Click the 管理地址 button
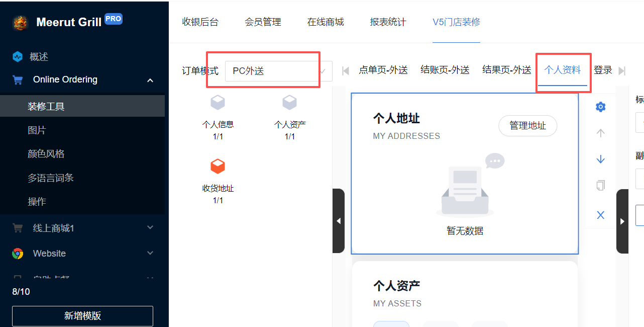 pos(527,126)
